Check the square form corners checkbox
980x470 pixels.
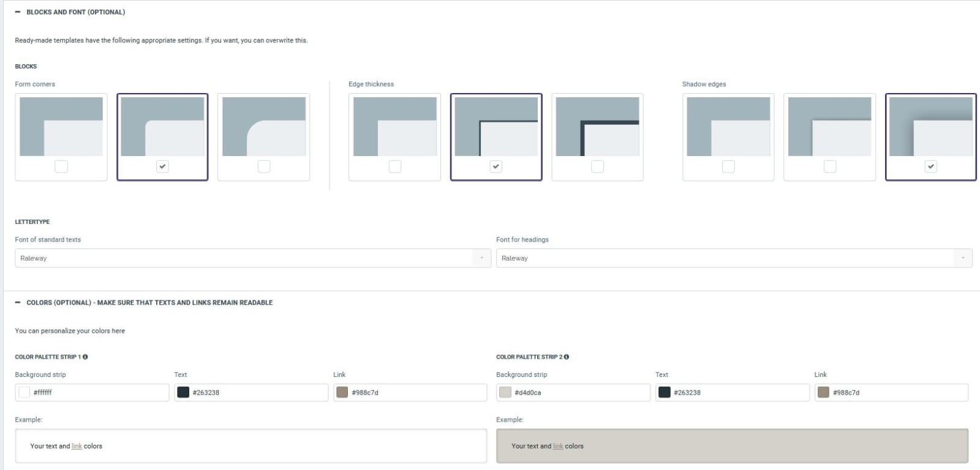pyautogui.click(x=61, y=166)
